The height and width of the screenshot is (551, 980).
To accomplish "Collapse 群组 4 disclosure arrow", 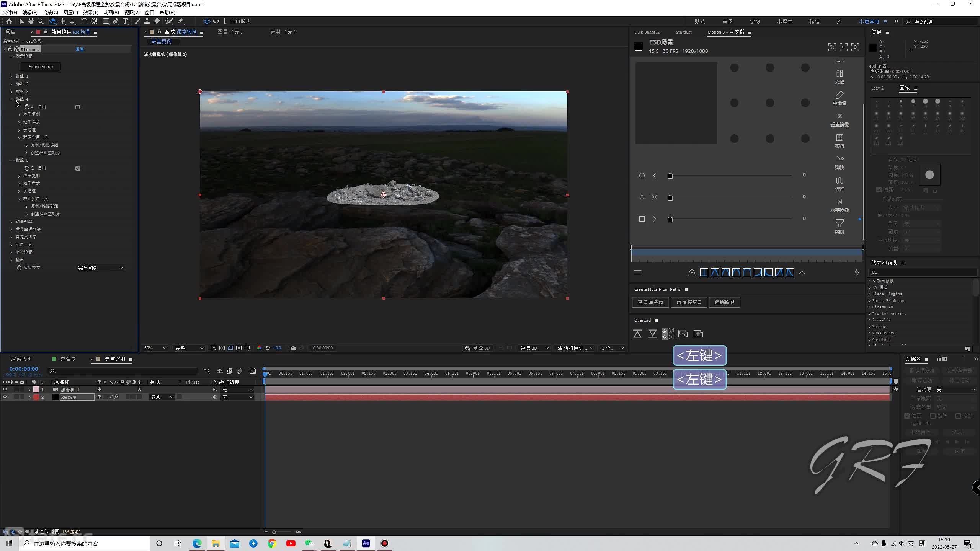I will pos(12,99).
